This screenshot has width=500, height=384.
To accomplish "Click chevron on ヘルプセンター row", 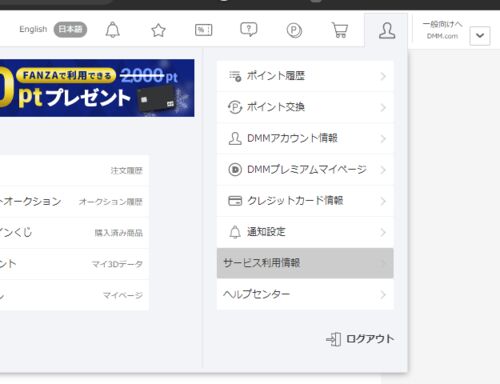I will (383, 295).
